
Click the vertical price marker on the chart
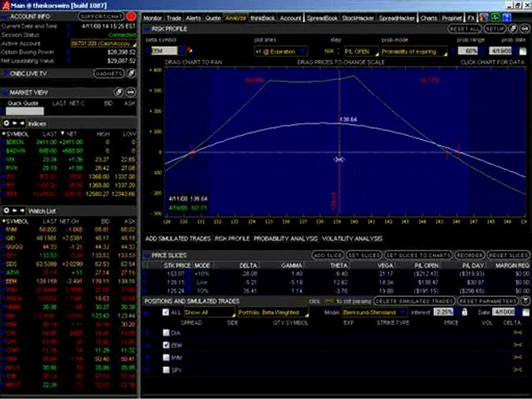click(x=339, y=142)
